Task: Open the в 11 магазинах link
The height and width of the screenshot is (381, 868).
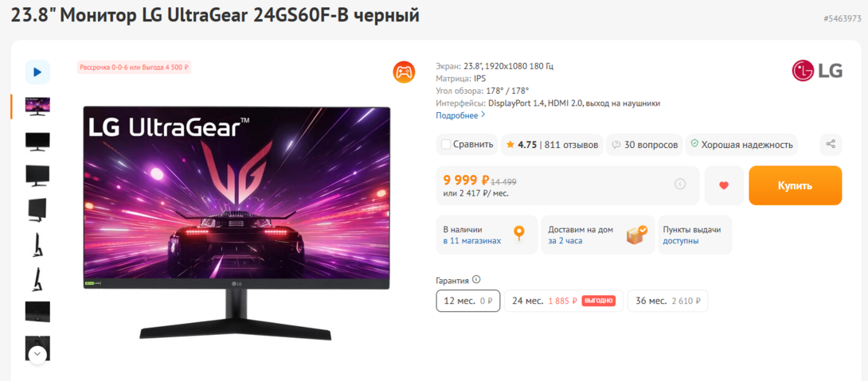Action: [472, 240]
